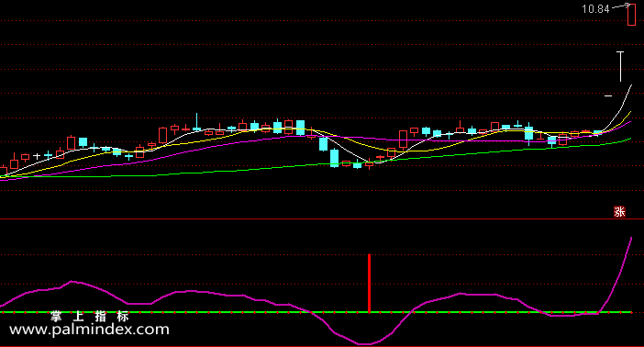Image resolution: width=644 pixels, height=347 pixels.
Task: Click the small white cross doji candle near left
Action: (x=37, y=156)
